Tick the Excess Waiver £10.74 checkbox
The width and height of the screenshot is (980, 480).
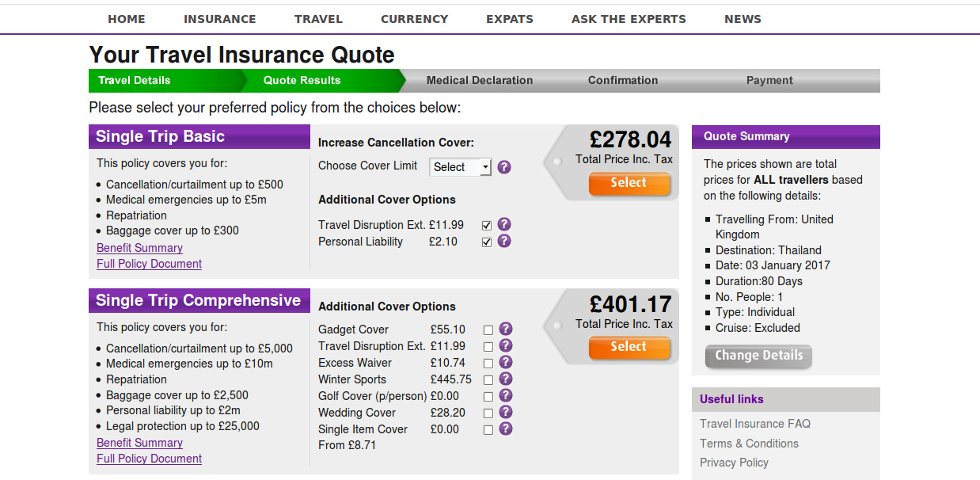[488, 364]
